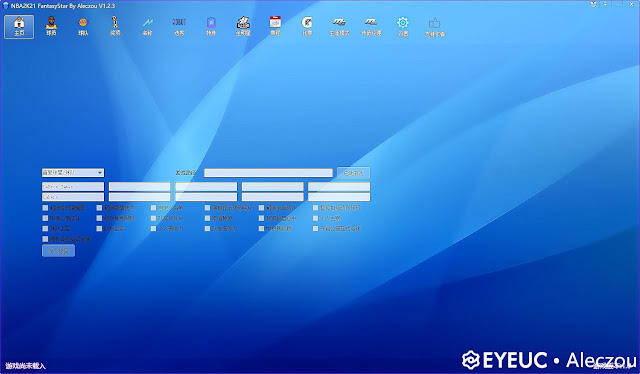Image resolution: width=640 pixels, height=374 pixels.
Task: Enable teammates full stamina (队友满体力) checkbox
Action: (x=207, y=229)
